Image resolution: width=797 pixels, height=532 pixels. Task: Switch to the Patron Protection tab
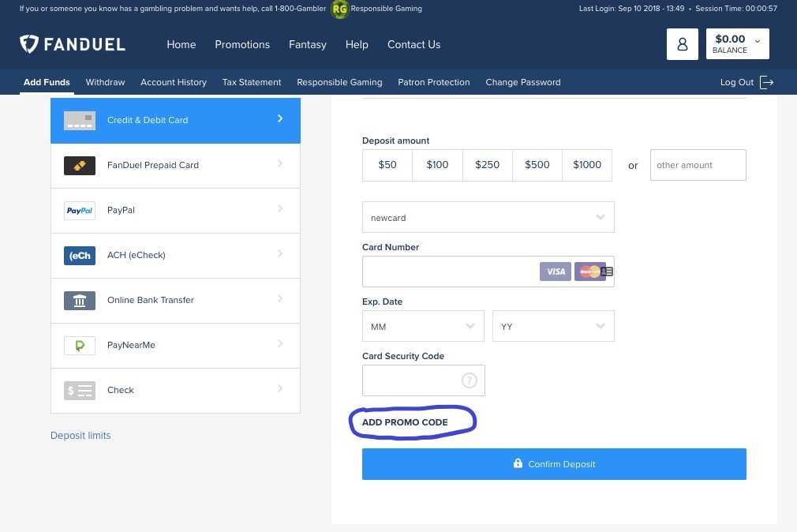433,82
